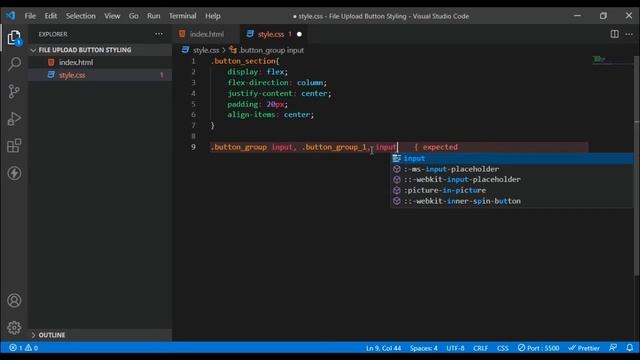Click Port : 5500 live server status

pos(538,348)
